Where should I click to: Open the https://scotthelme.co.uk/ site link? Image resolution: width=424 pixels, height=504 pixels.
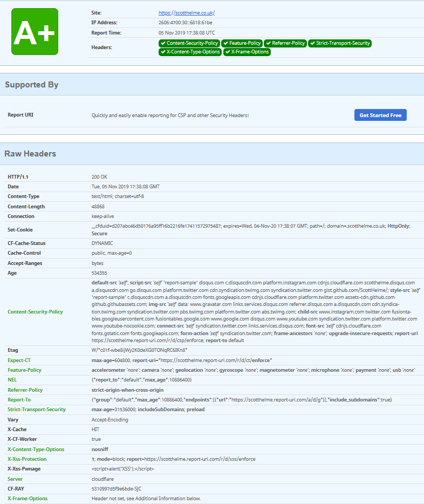pyautogui.click(x=186, y=13)
